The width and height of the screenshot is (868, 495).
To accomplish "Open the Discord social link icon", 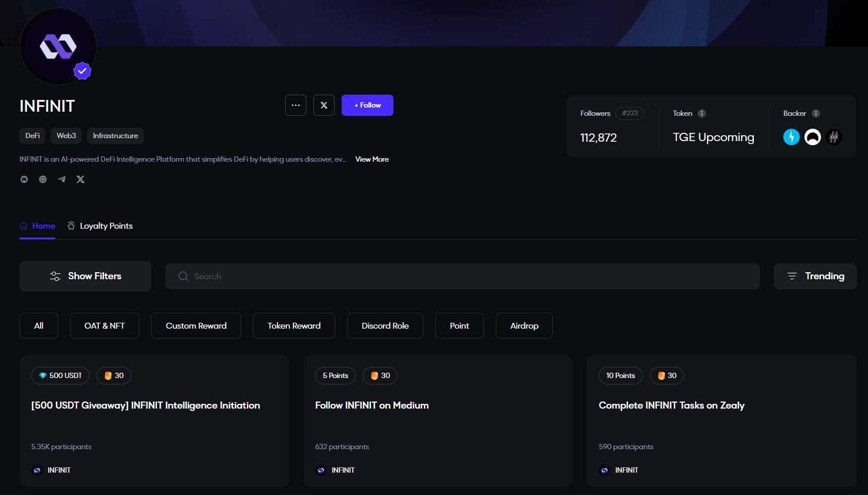I will click(24, 179).
